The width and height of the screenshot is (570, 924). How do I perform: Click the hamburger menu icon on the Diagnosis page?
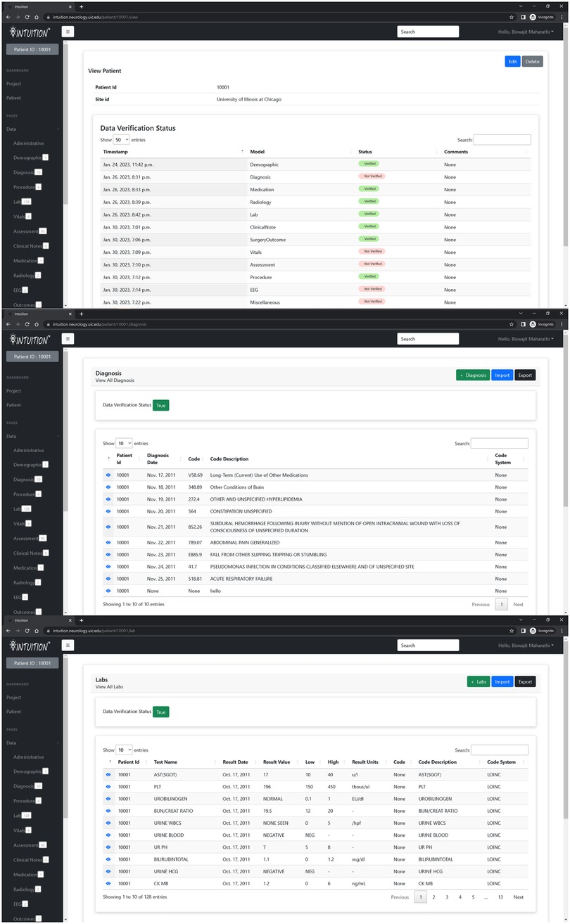[x=68, y=338]
